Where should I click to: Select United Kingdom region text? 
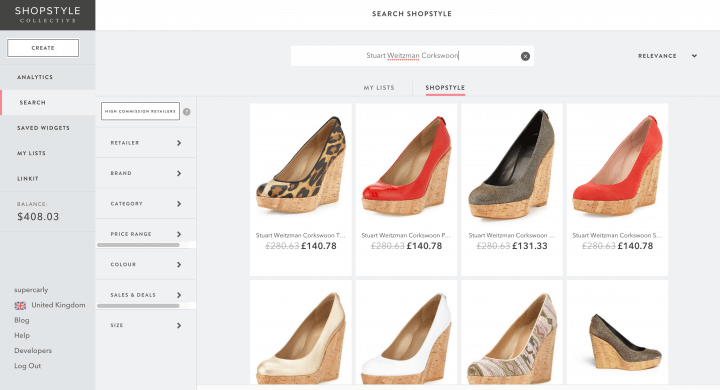click(x=58, y=305)
